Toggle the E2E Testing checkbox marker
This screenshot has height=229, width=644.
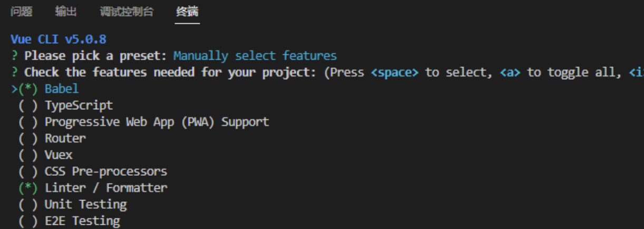[x=28, y=221]
